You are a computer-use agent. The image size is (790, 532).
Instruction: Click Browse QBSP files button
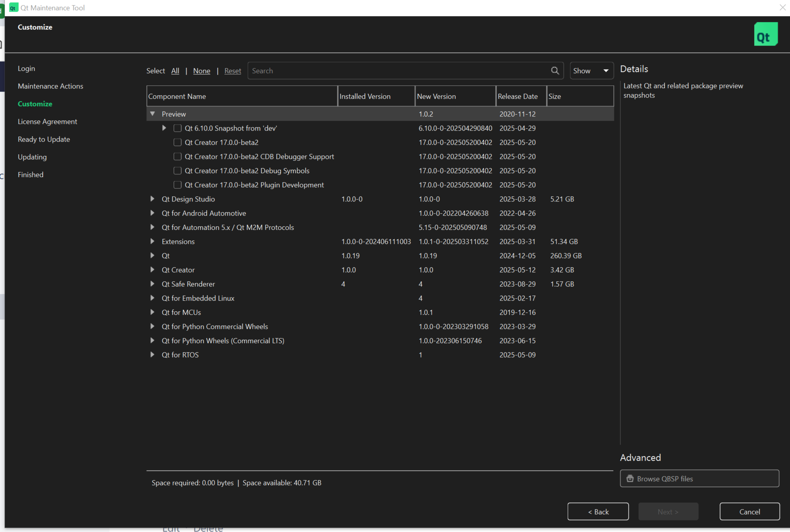(699, 478)
